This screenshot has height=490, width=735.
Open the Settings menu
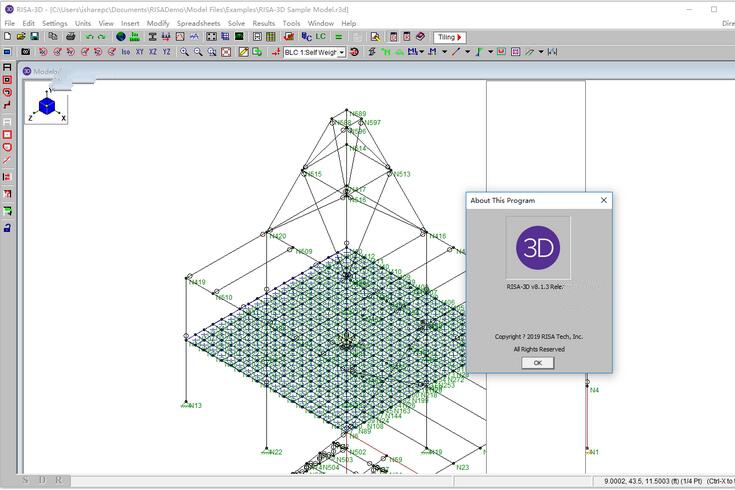click(55, 23)
